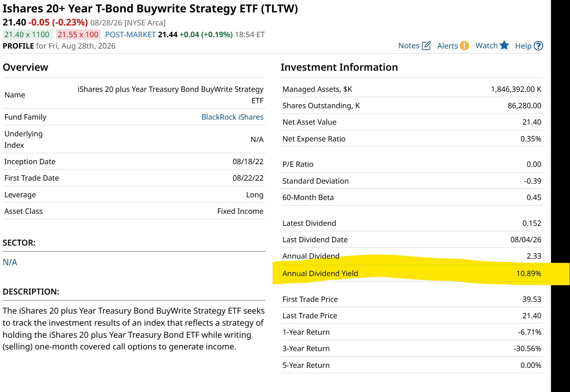Open the BlackRock iShares fund family link
The width and height of the screenshot is (570, 392).
(x=232, y=117)
